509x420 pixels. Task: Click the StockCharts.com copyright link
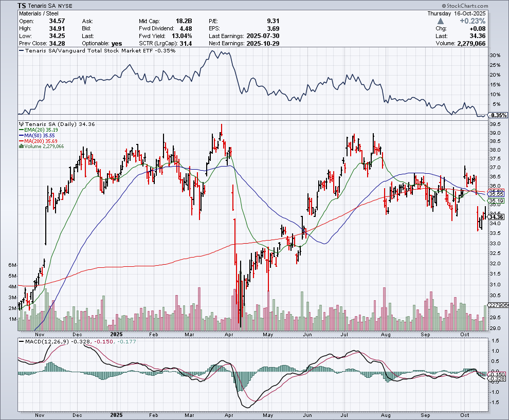coord(481,5)
